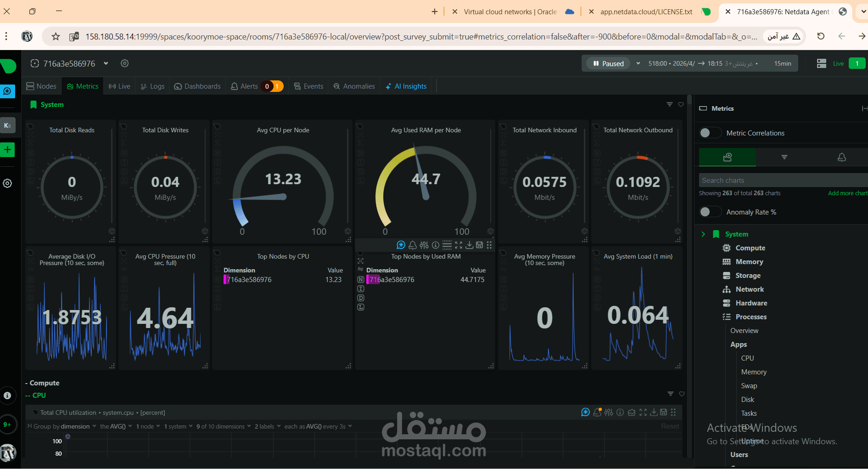The image size is (868, 469).
Task: Select the alerts bell filter tab in Metrics panel
Action: (841, 157)
